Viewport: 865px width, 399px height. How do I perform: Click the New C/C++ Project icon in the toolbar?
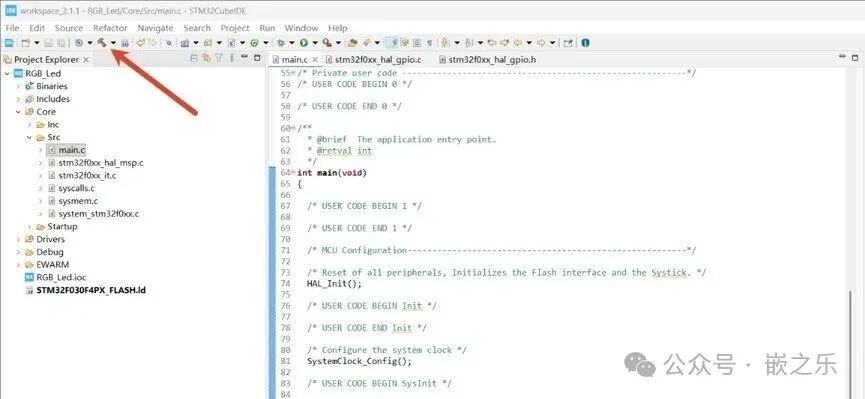tap(185, 42)
